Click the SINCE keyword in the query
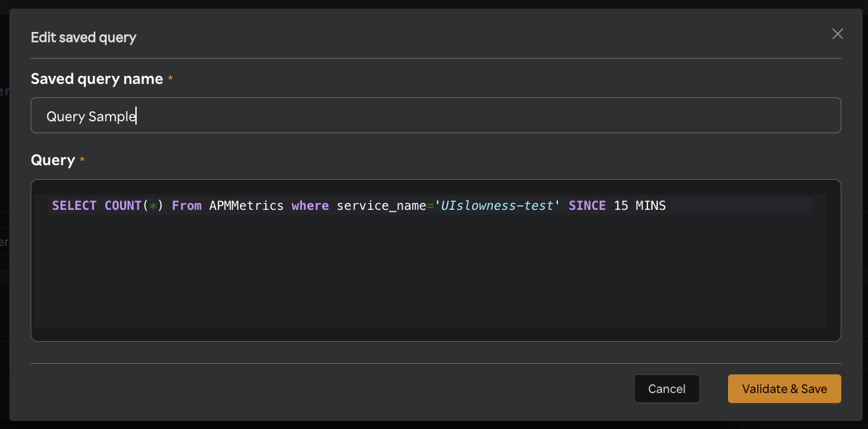This screenshot has height=429, width=868. (x=587, y=205)
